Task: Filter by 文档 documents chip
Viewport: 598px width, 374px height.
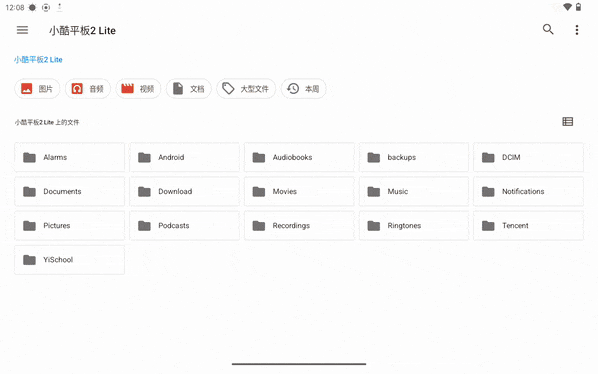Action: [188, 89]
